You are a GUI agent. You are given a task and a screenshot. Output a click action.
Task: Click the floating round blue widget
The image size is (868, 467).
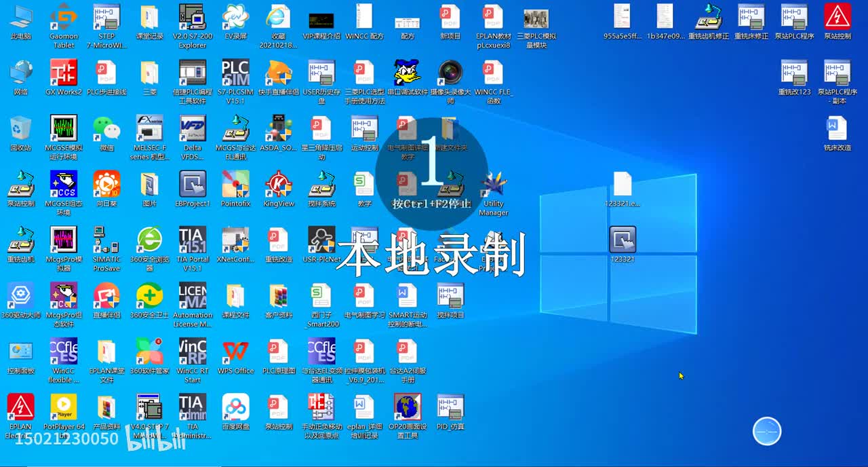coord(767,431)
